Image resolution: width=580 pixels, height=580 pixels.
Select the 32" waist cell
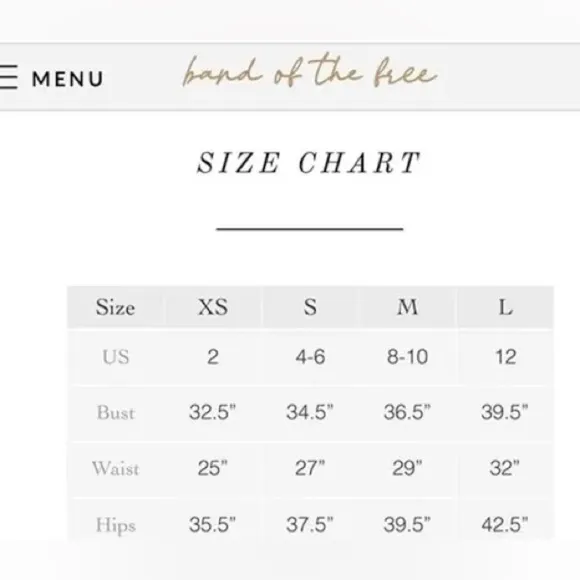[505, 468]
